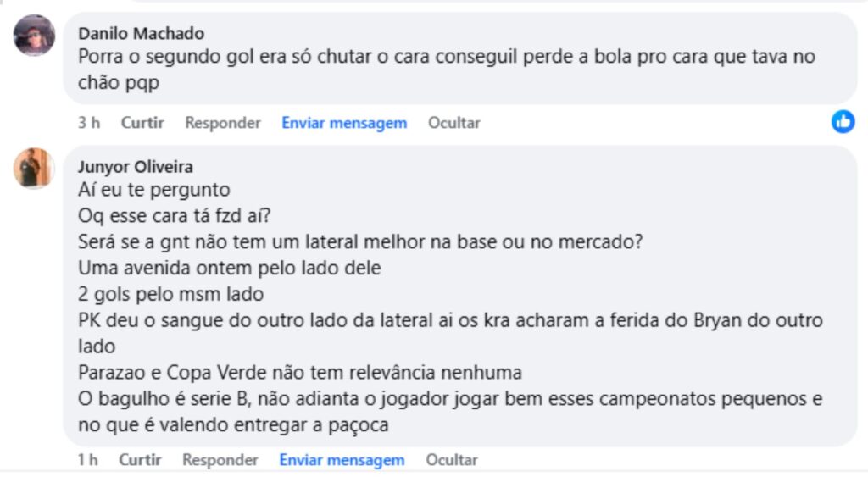The height and width of the screenshot is (488, 868).
Task: Open Junyor Oliveira's profile name link
Action: (x=136, y=167)
